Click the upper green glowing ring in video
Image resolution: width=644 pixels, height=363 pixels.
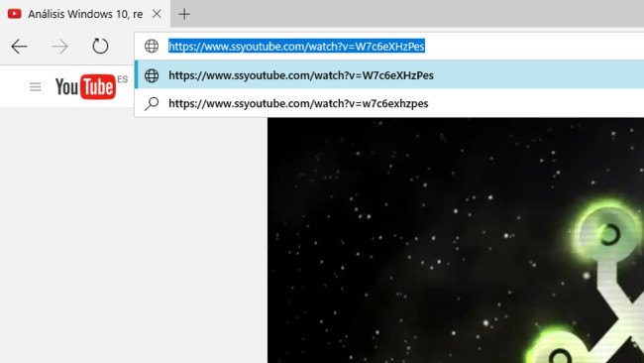coord(610,233)
